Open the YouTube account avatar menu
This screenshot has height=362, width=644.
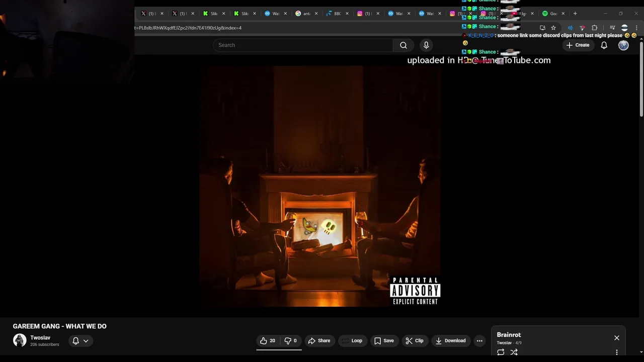[x=623, y=45]
